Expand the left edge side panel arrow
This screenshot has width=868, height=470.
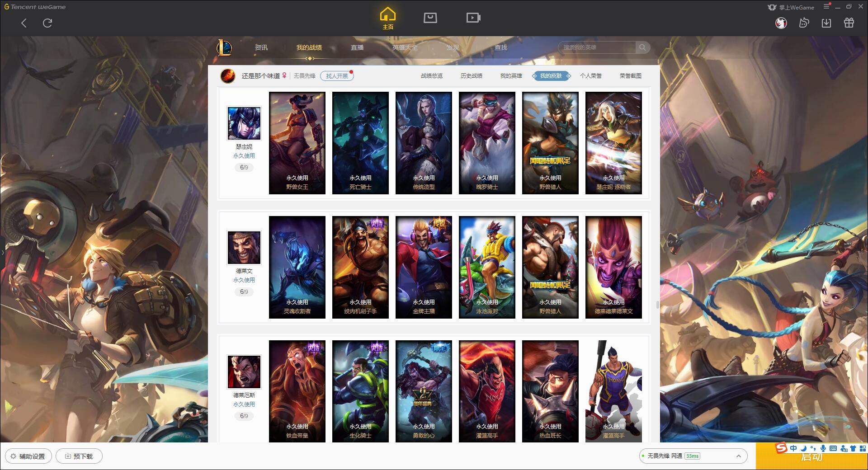pos(2,252)
